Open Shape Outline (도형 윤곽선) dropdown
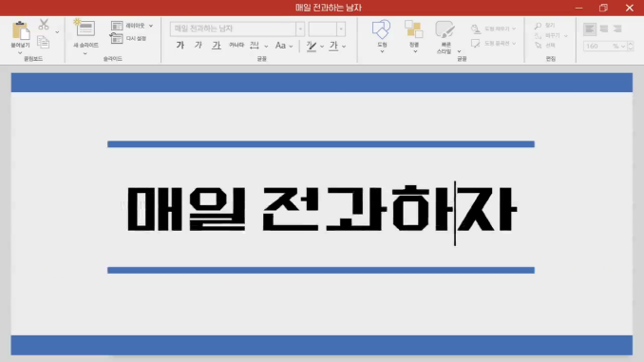The image size is (644, 362). (x=493, y=43)
